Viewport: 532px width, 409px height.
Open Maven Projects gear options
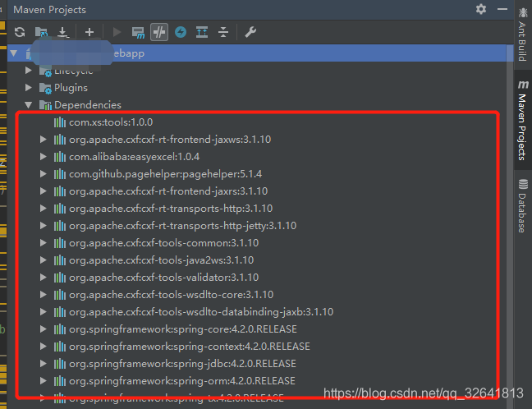point(481,9)
